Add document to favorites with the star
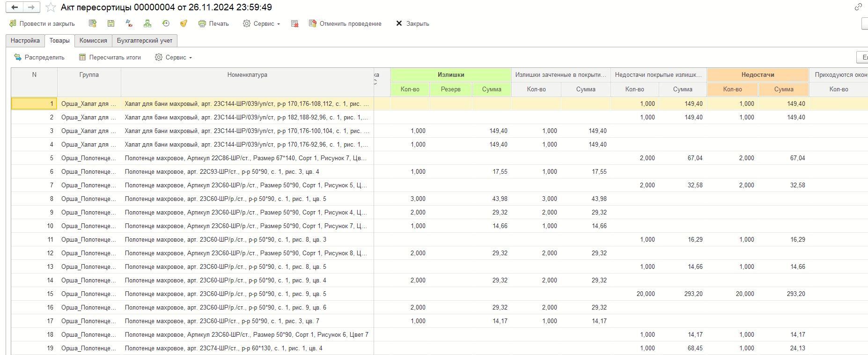Viewport: 868px width, 355px height. click(x=51, y=7)
